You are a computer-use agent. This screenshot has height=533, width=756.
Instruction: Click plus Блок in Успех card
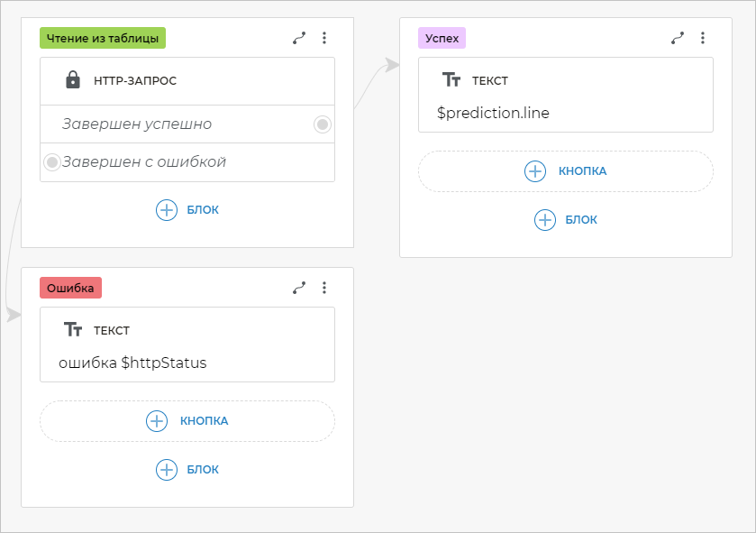(x=565, y=220)
